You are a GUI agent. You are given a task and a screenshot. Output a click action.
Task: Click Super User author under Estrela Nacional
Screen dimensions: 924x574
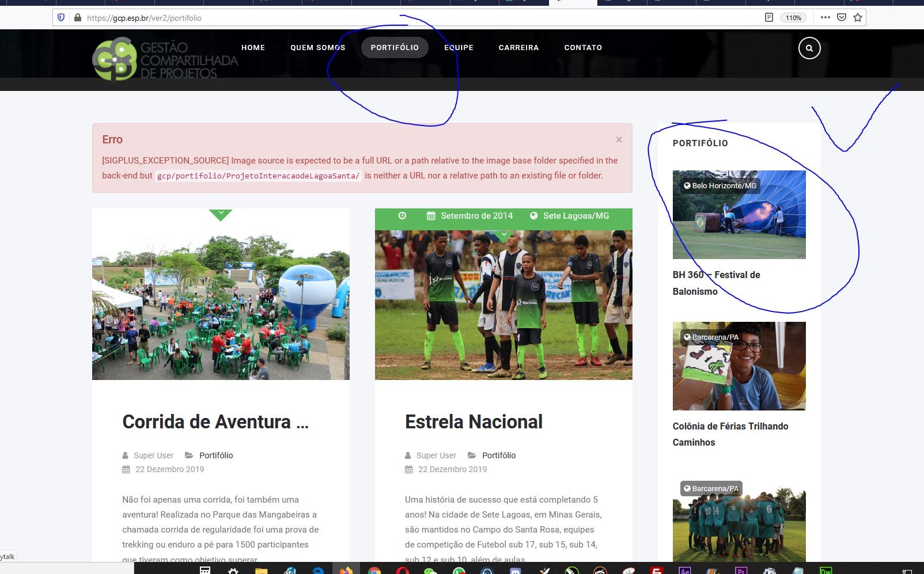click(436, 455)
